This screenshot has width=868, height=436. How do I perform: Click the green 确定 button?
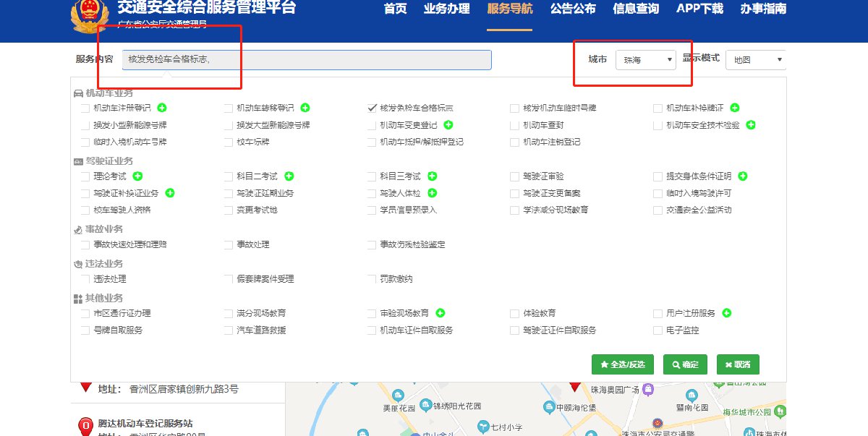click(684, 365)
